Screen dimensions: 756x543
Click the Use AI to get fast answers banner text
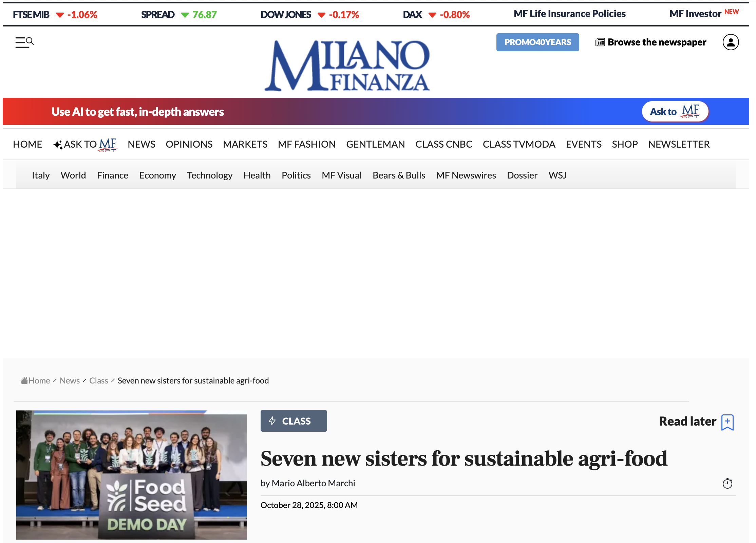[137, 112]
